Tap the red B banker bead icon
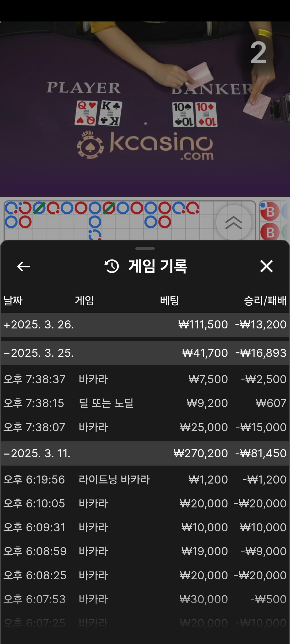This screenshot has height=644, width=290. point(270,212)
